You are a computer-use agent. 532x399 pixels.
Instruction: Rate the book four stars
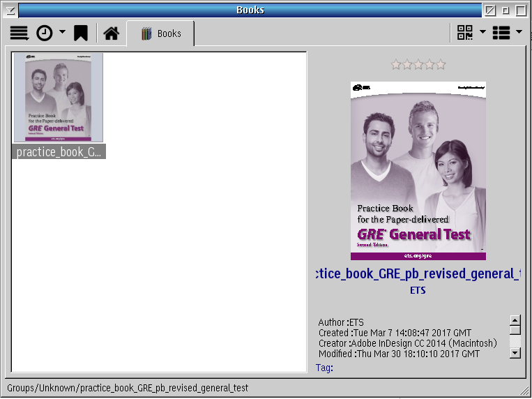(x=430, y=64)
